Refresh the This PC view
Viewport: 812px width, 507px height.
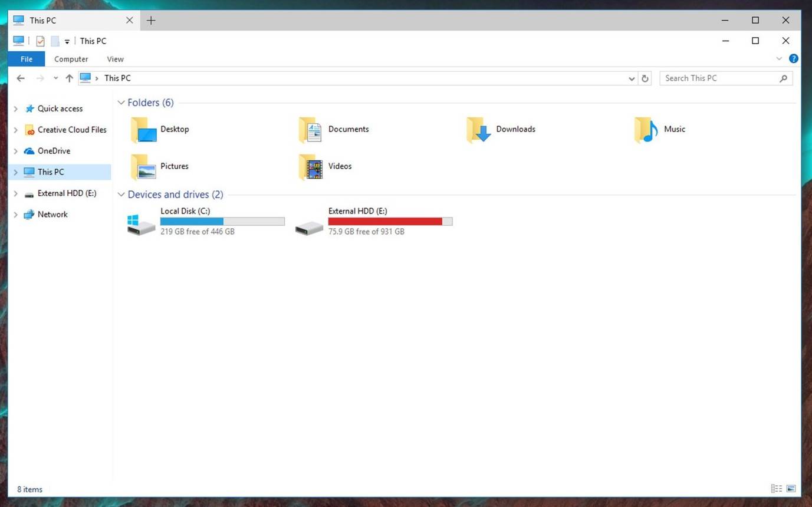point(645,78)
